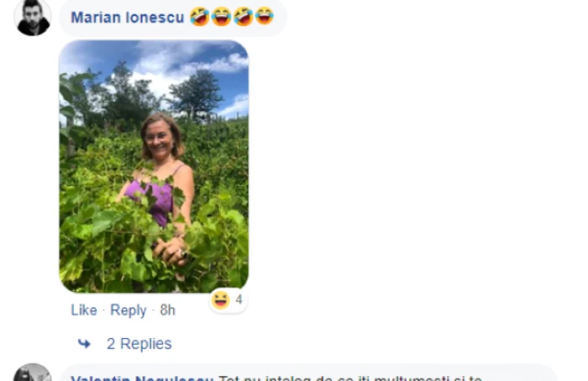Screen dimensions: 588x381
Task: Like Marian Ionescu's comment
Action: (84, 310)
